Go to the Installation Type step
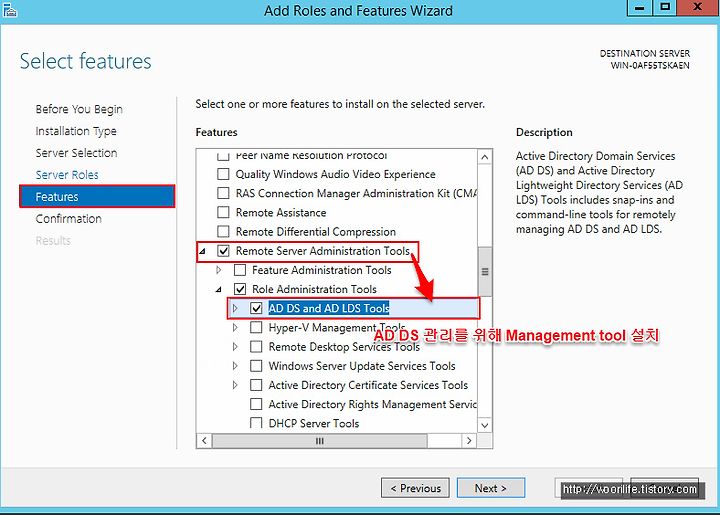This screenshot has width=720, height=515. (76, 131)
